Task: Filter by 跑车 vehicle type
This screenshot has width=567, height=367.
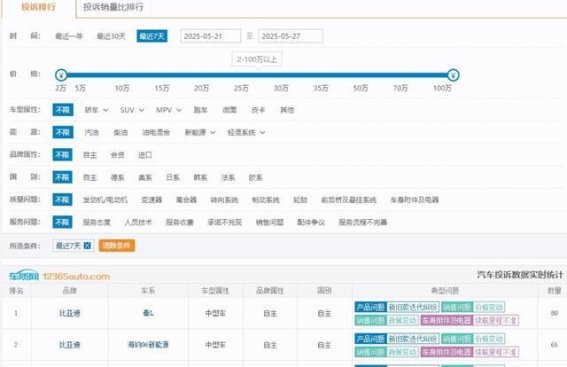Action: [x=200, y=110]
